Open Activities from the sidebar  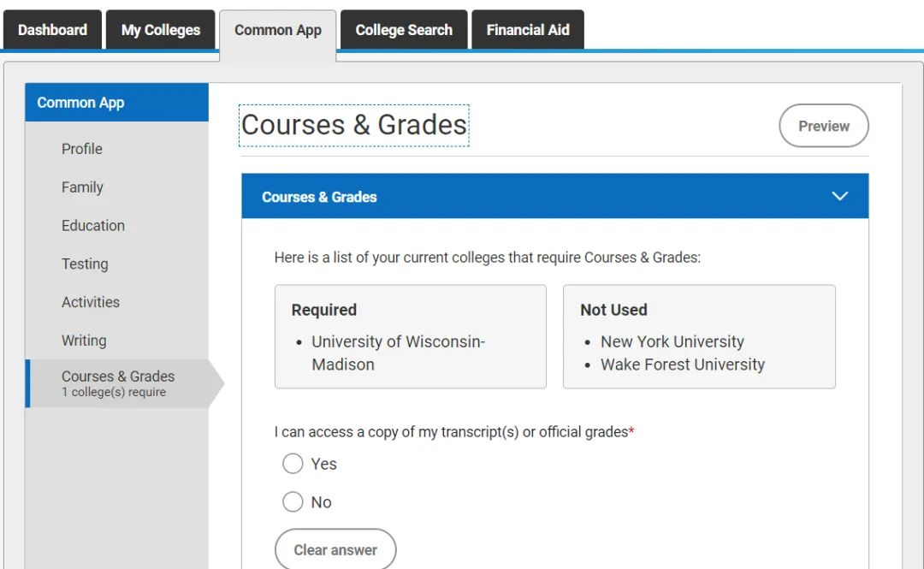91,302
